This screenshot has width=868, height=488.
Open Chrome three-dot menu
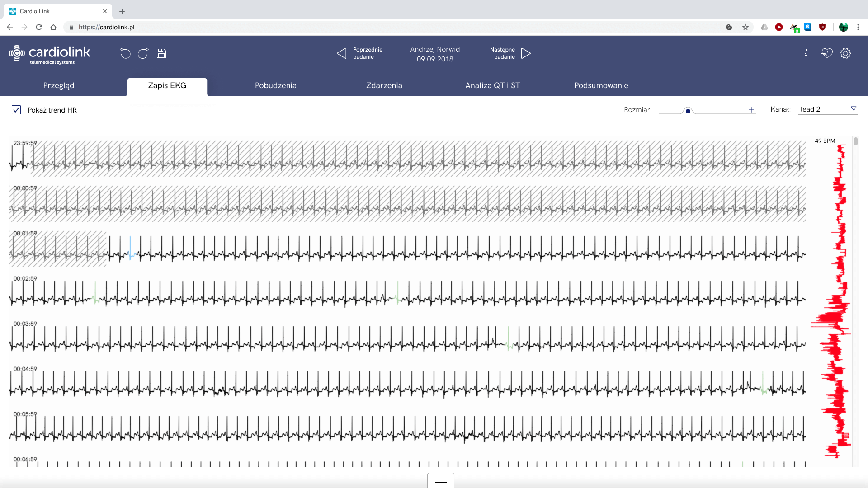(x=858, y=27)
